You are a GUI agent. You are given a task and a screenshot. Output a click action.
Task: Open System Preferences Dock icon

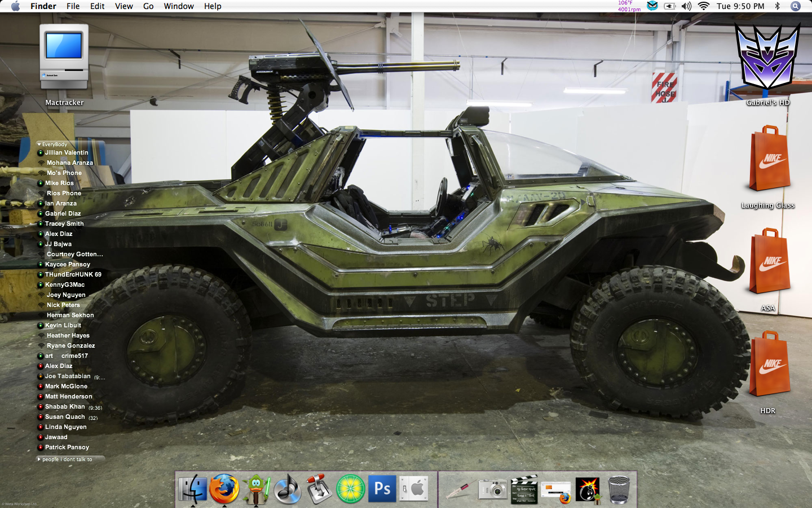pyautogui.click(x=414, y=489)
